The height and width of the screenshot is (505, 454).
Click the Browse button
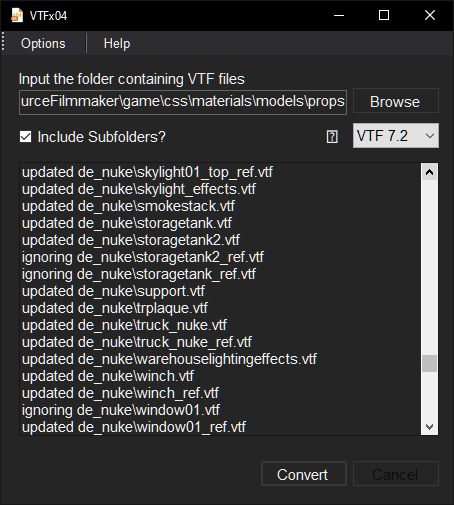396,101
